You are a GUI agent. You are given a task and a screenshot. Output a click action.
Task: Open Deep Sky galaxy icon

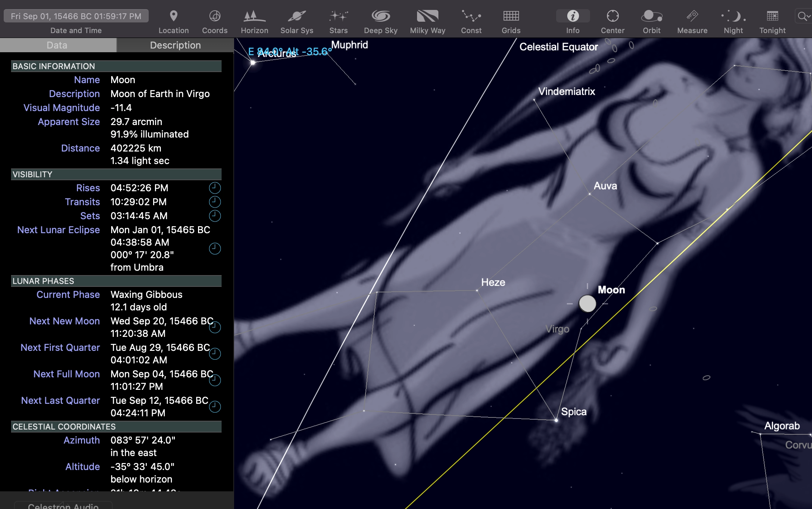380,16
